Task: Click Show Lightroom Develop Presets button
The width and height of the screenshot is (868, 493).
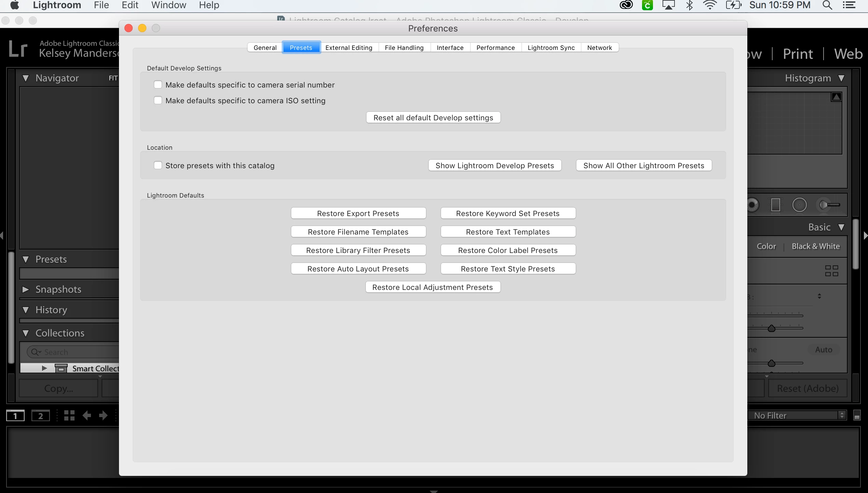Action: click(495, 165)
